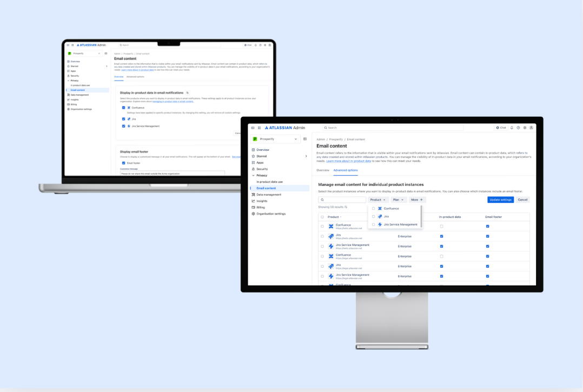Screen dimensions: 583x392
Task: Click the Overview sidebar icon on the monitor
Action: coord(253,150)
